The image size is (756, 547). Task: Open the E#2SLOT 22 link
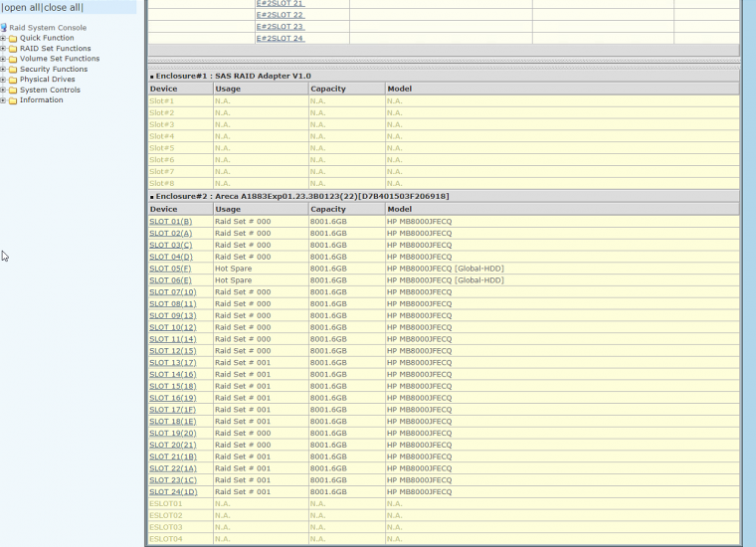[x=280, y=15]
